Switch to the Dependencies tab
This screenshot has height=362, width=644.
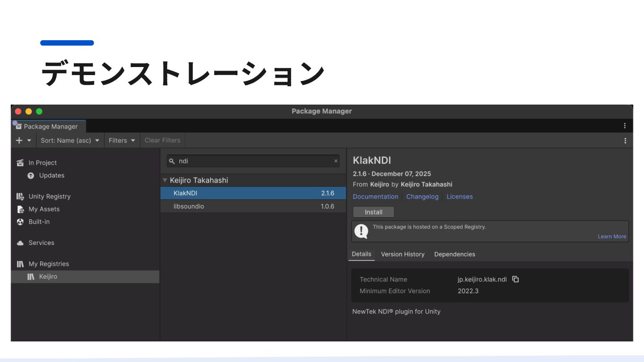pyautogui.click(x=454, y=254)
